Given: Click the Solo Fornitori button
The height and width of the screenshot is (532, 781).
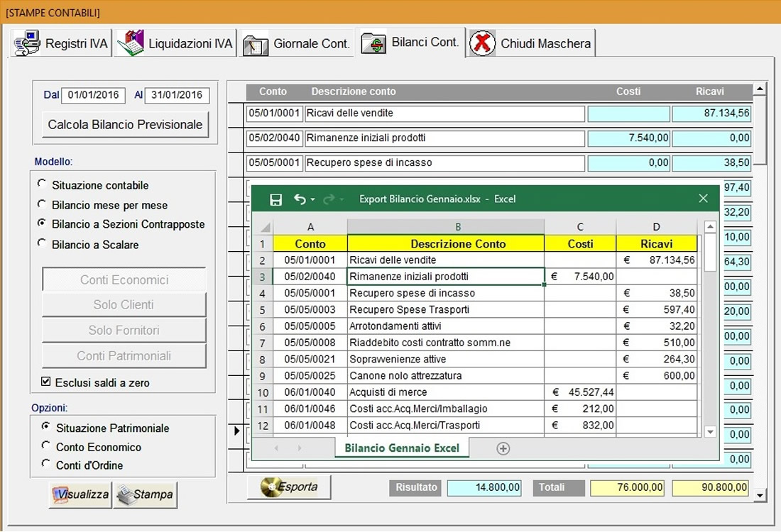Looking at the screenshot, I should tap(124, 330).
